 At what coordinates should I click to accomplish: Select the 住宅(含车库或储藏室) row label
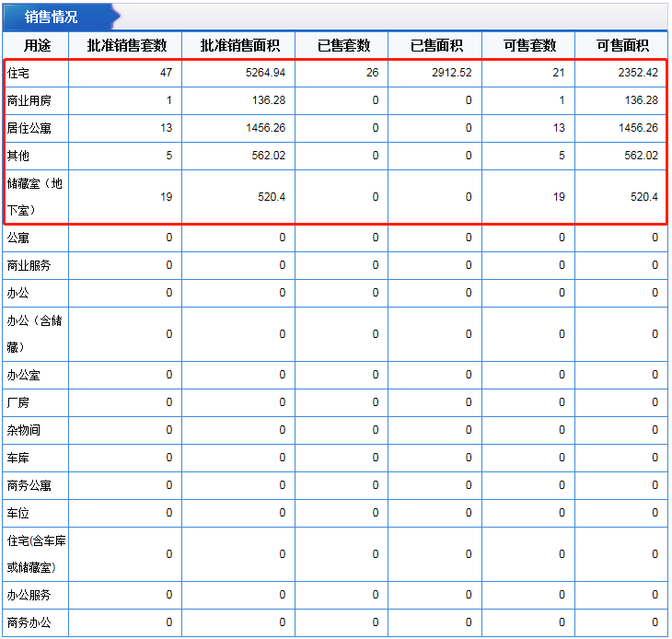coord(36,554)
